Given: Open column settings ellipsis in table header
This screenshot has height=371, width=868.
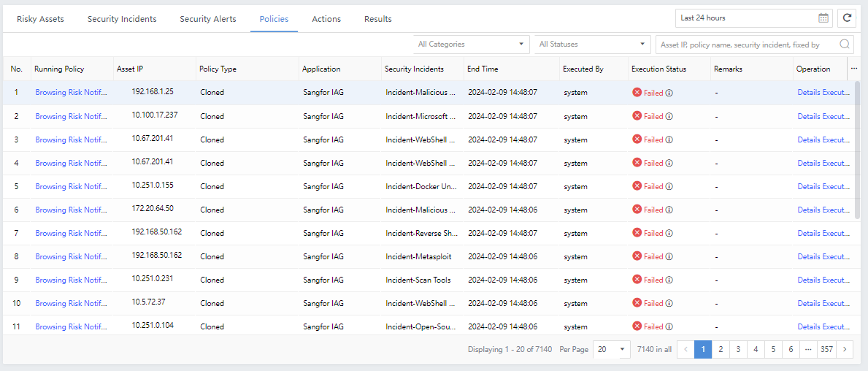Looking at the screenshot, I should (x=854, y=69).
